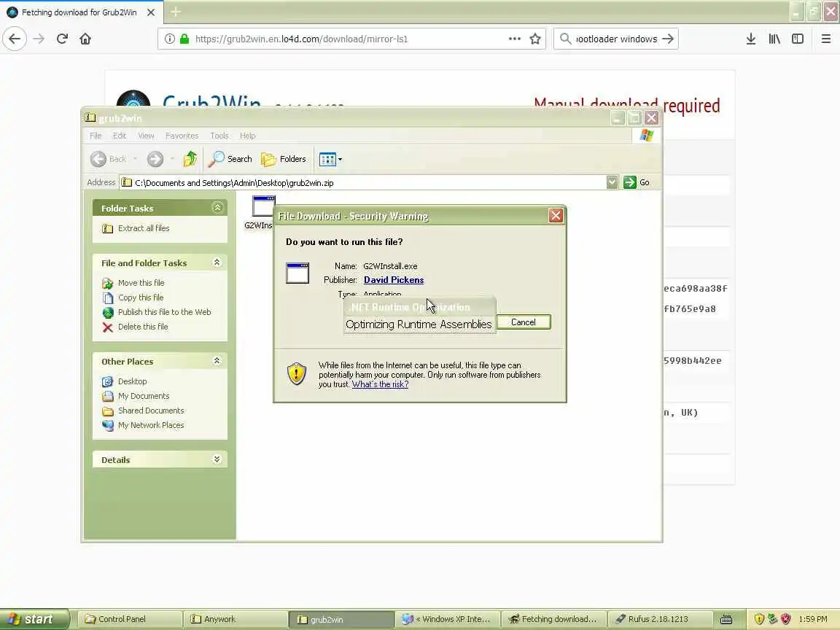Open the Edit menu in Explorer

pos(119,136)
